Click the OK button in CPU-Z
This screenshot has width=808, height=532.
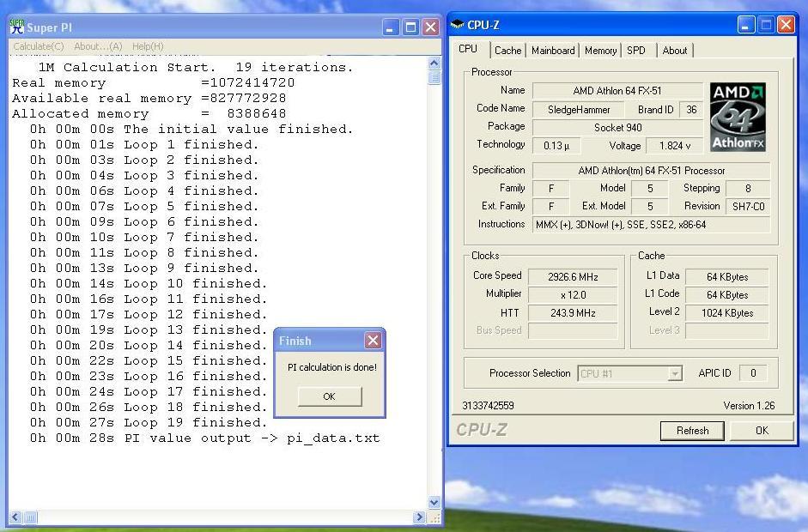(762, 431)
